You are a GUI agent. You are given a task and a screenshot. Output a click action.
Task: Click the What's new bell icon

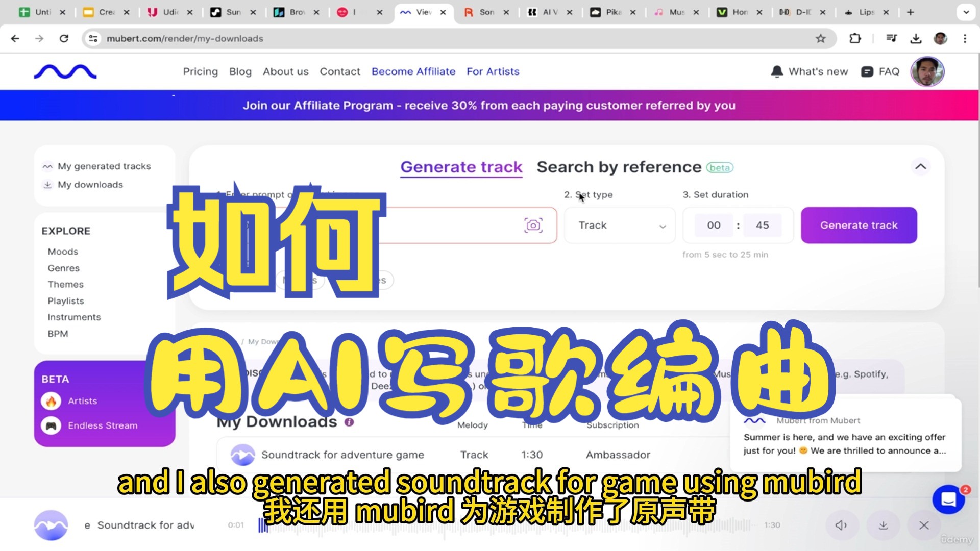777,72
